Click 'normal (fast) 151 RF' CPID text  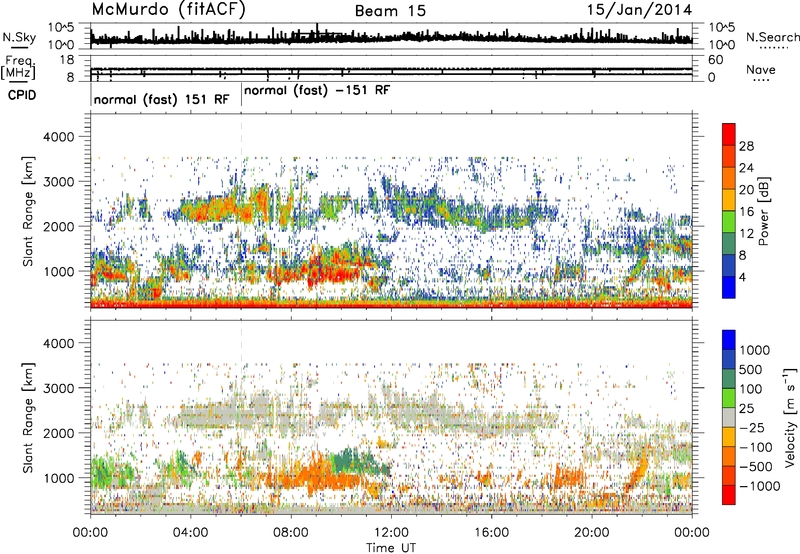pos(162,99)
